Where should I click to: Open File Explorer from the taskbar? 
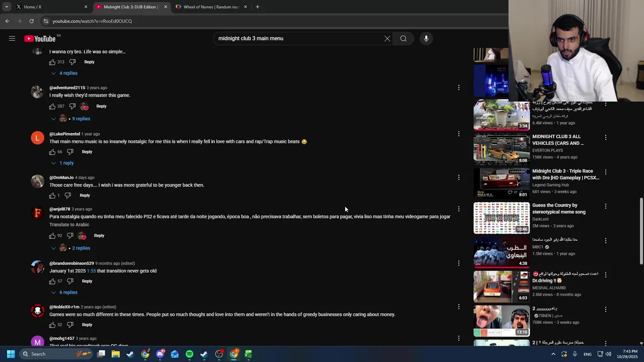pos(116,354)
